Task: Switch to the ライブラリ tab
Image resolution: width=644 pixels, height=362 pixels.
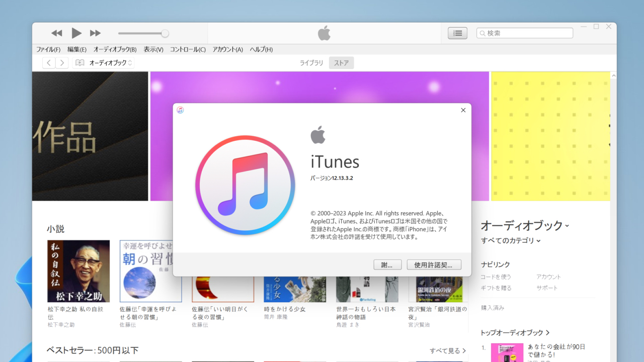Action: [x=311, y=63]
